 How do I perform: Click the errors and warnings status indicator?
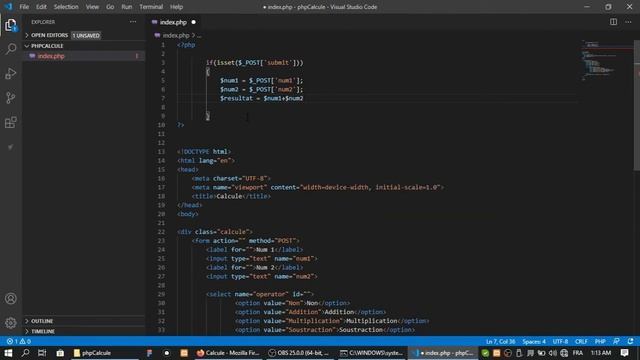tap(18, 341)
